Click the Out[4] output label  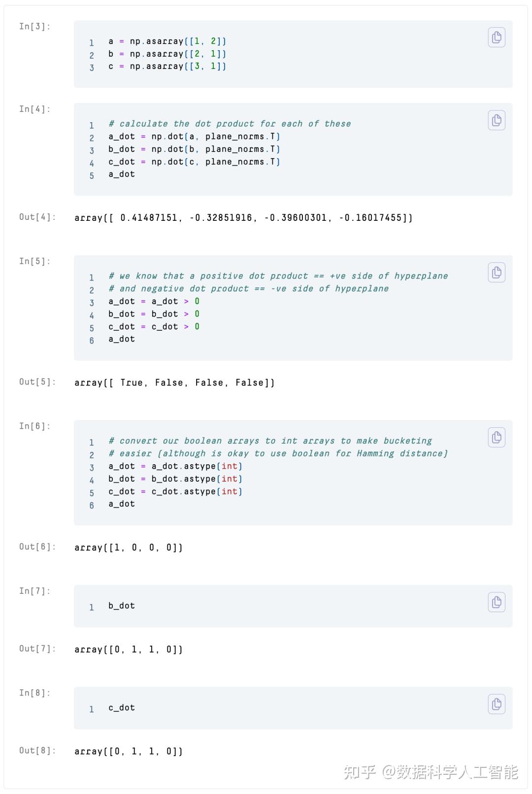37,217
